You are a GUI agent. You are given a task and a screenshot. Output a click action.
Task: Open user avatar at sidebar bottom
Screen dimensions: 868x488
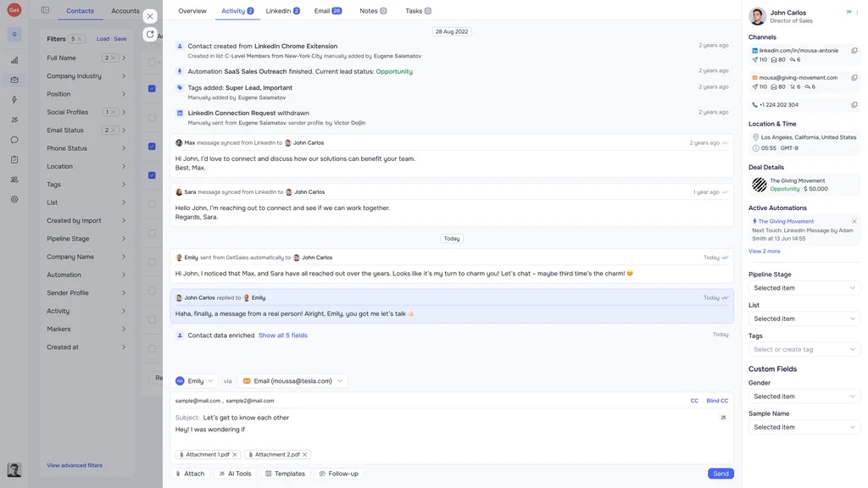(x=14, y=469)
